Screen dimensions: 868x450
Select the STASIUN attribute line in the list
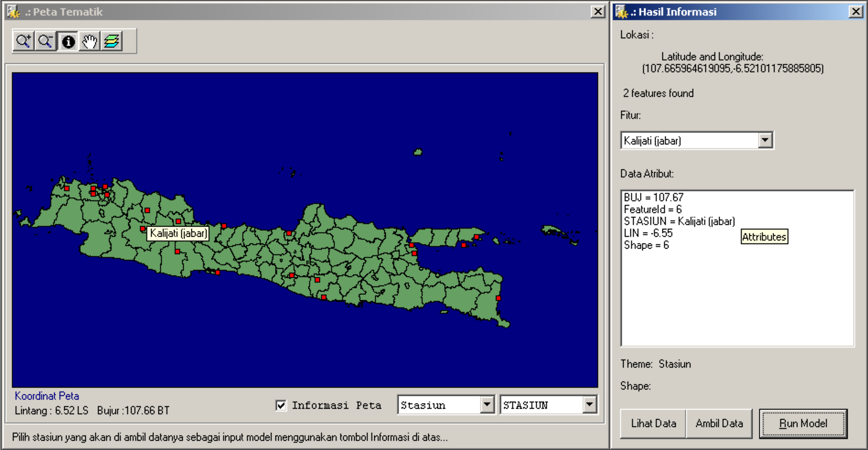point(679,221)
